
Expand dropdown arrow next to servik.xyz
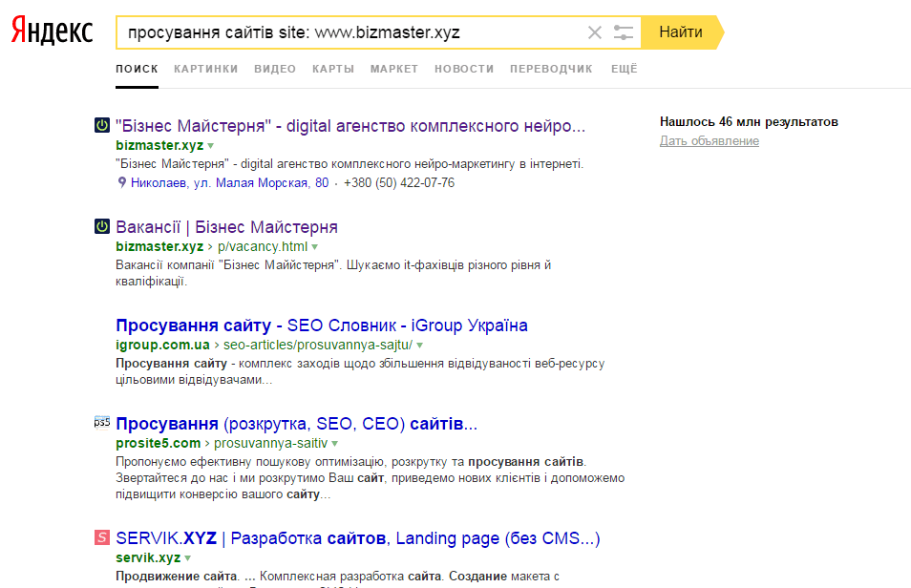click(x=188, y=558)
